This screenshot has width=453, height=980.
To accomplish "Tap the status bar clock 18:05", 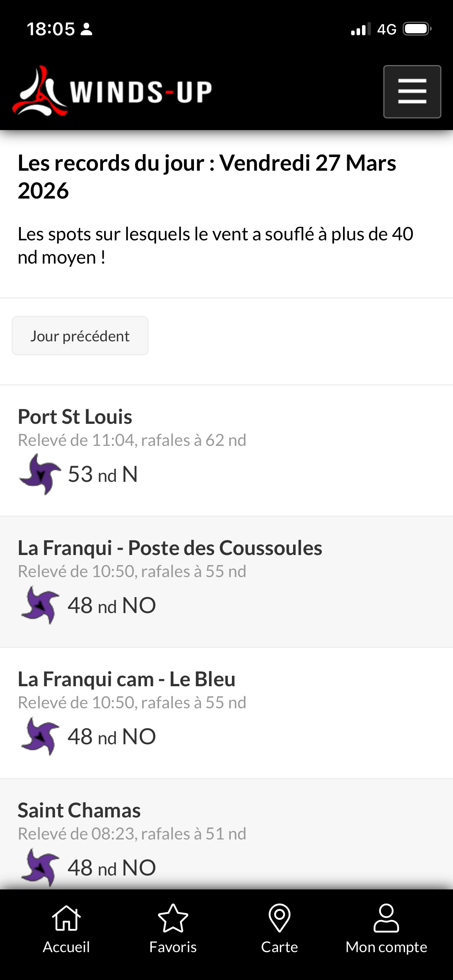I will tap(51, 29).
